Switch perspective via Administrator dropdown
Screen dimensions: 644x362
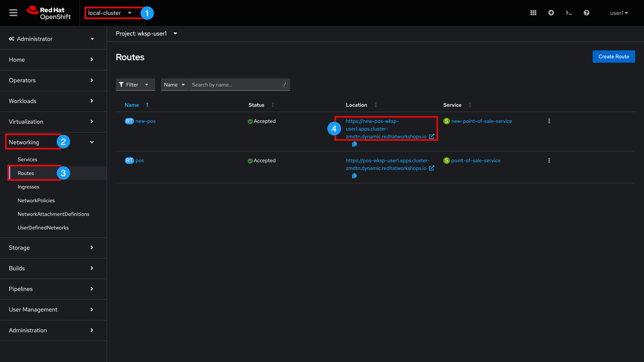click(x=53, y=39)
